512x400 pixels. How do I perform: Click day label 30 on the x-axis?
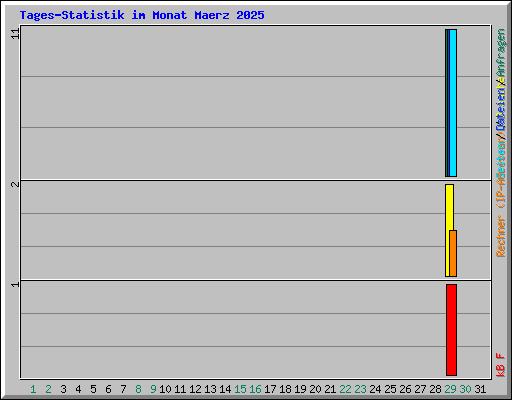465,389
